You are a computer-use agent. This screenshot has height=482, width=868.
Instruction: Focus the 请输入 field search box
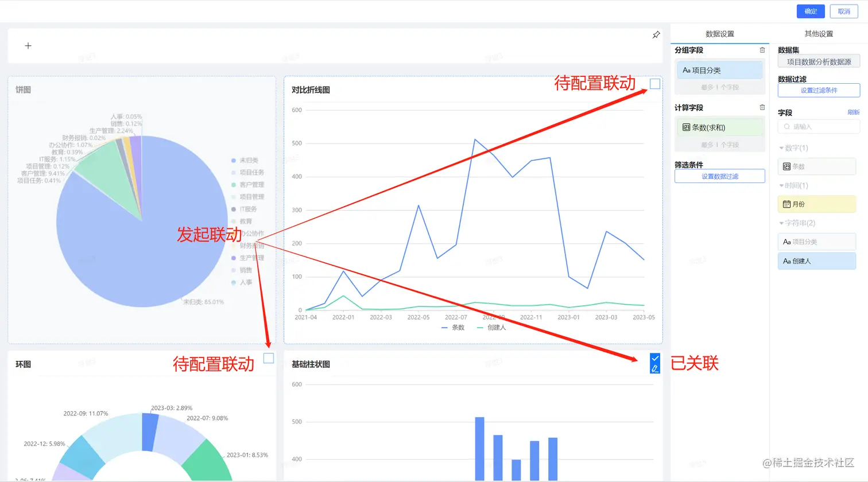(819, 126)
